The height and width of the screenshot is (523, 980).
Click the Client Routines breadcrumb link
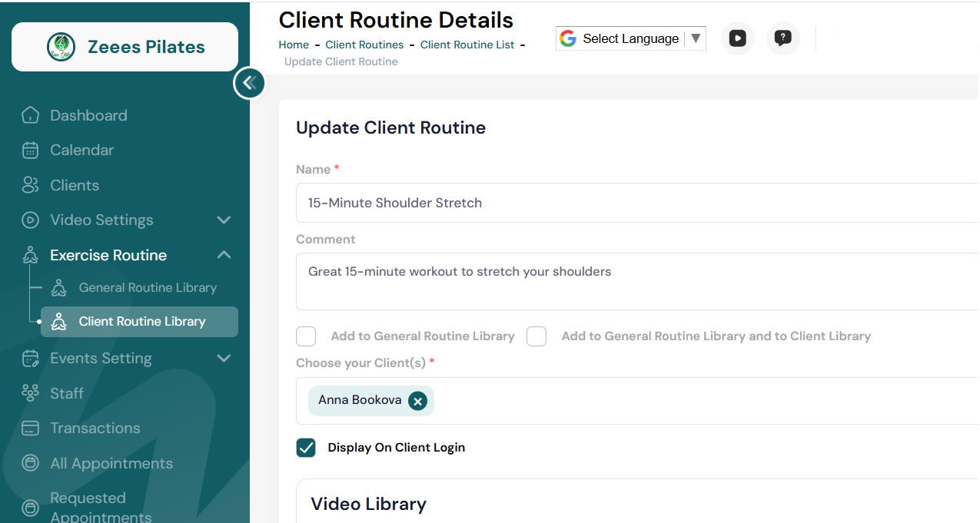pos(364,45)
